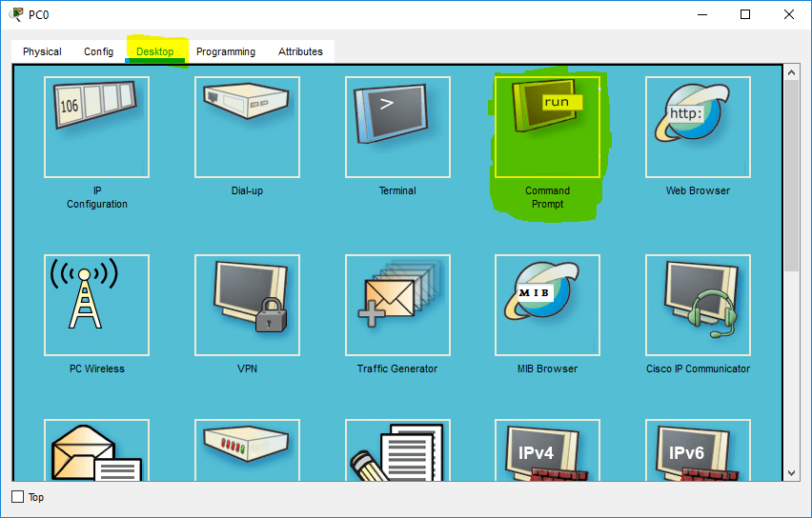812x518 pixels.
Task: Open the MIB Browser app
Action: pyautogui.click(x=547, y=305)
